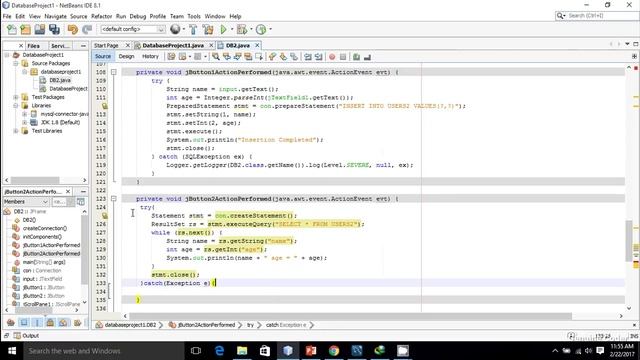The width and height of the screenshot is (640, 360).
Task: Open the Debug Project dropdown arrow
Action: click(251, 29)
